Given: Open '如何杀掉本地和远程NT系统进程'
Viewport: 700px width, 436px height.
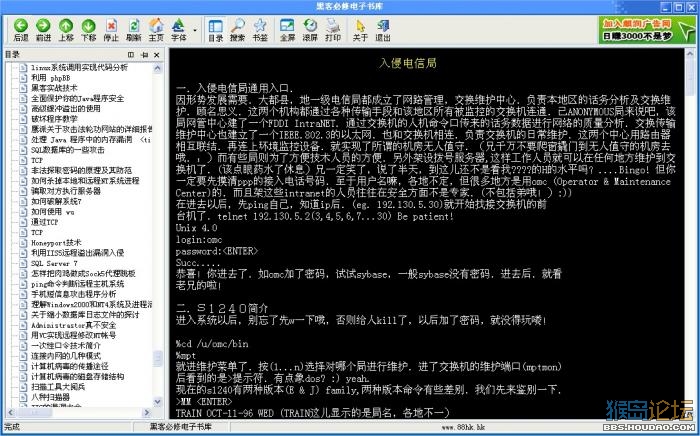Looking at the screenshot, I should [85, 181].
